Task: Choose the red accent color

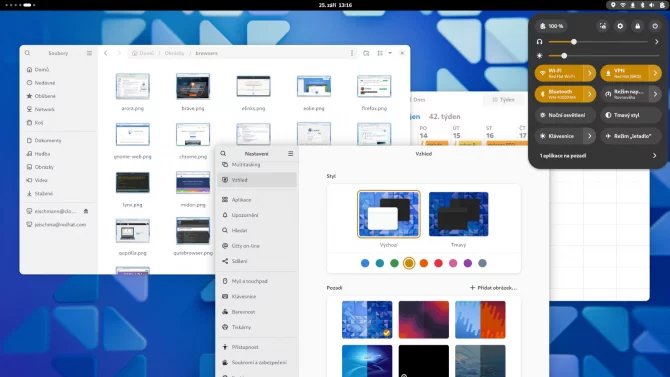Action: [x=438, y=263]
